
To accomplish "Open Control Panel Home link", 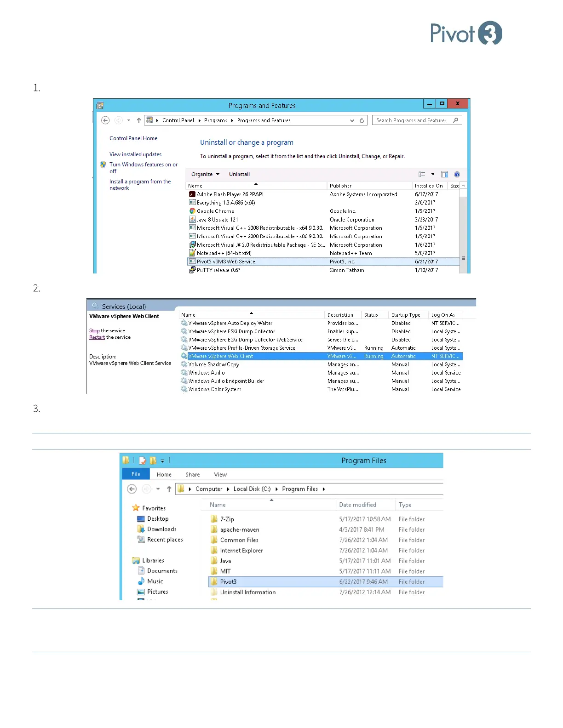I will [x=133, y=138].
